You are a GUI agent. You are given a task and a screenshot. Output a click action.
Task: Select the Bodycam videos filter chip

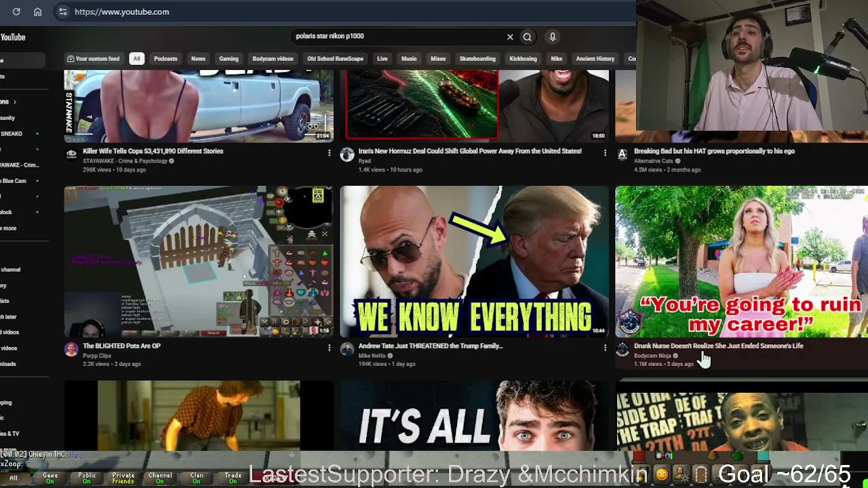[273, 59]
